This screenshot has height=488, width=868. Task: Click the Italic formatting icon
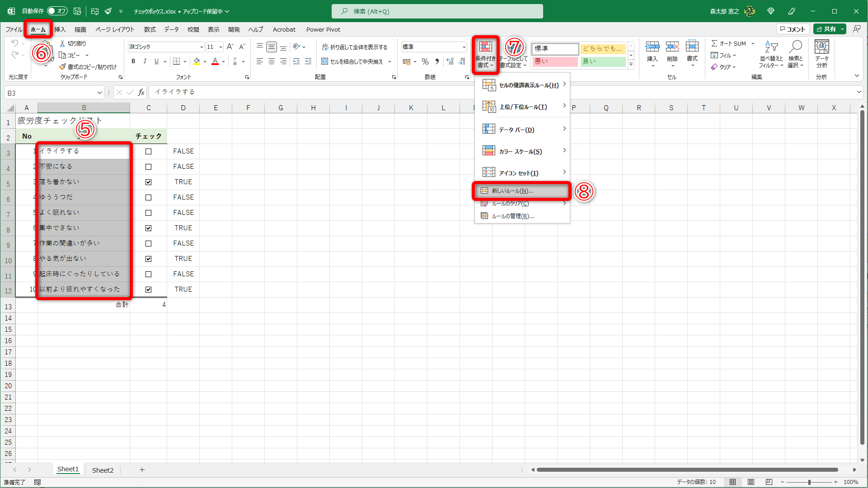(x=145, y=61)
